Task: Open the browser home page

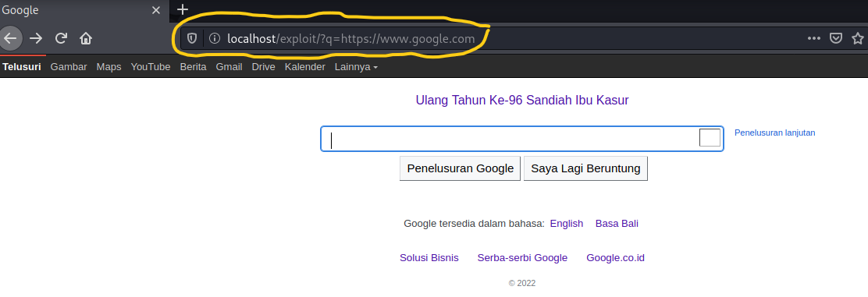Action: point(86,38)
